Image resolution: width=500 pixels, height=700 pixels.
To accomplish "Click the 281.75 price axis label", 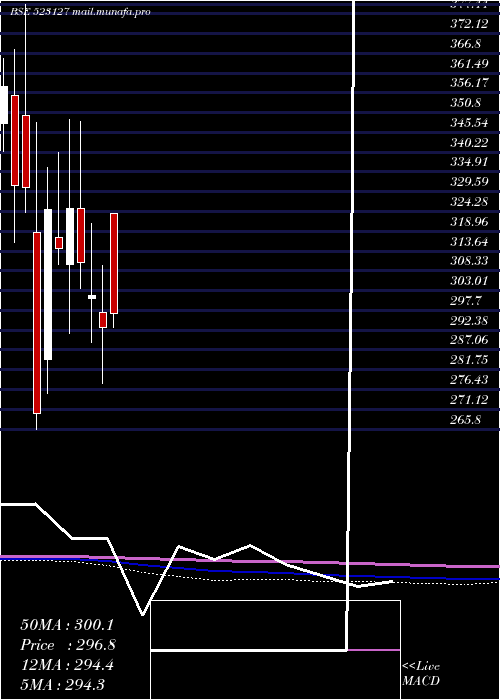I will (x=469, y=360).
